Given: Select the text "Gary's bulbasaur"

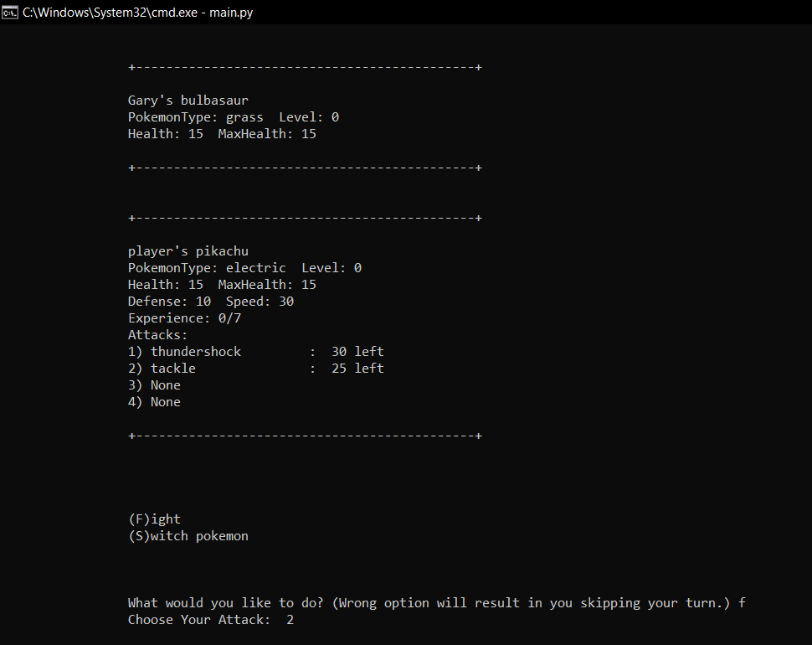Looking at the screenshot, I should [188, 100].
